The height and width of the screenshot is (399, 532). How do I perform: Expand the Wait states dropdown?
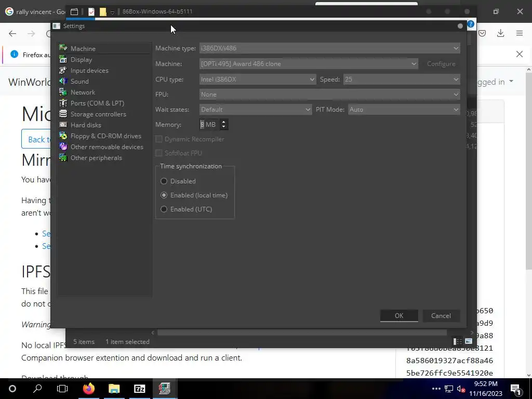coord(256,109)
